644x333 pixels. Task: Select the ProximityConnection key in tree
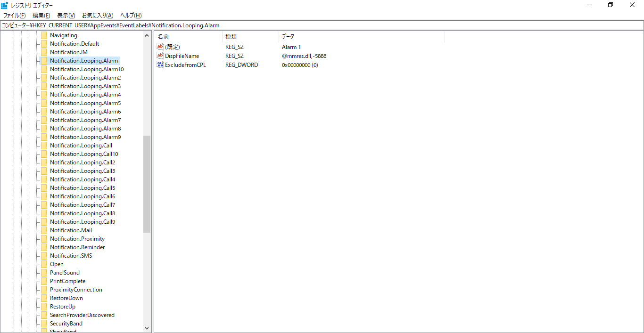pos(76,290)
